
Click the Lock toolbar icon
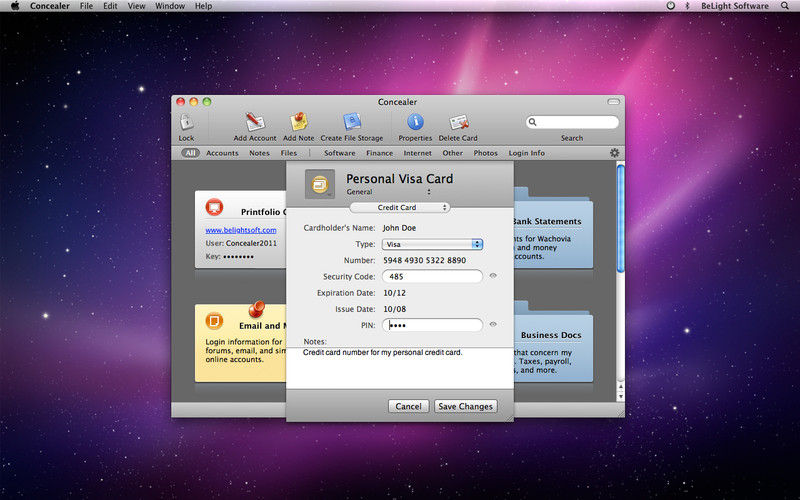(186, 122)
